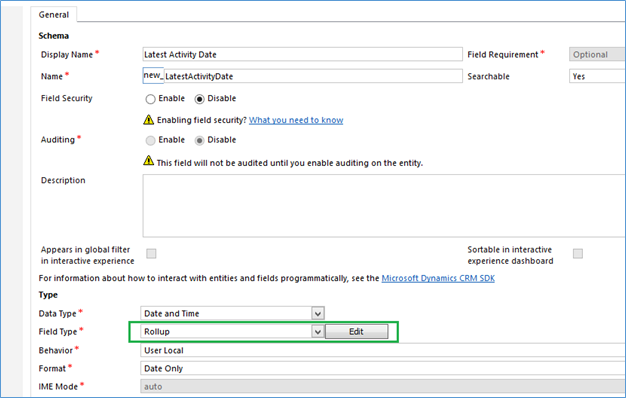Image resolution: width=626 pixels, height=398 pixels.
Task: Click the Type section heading
Action: [48, 295]
